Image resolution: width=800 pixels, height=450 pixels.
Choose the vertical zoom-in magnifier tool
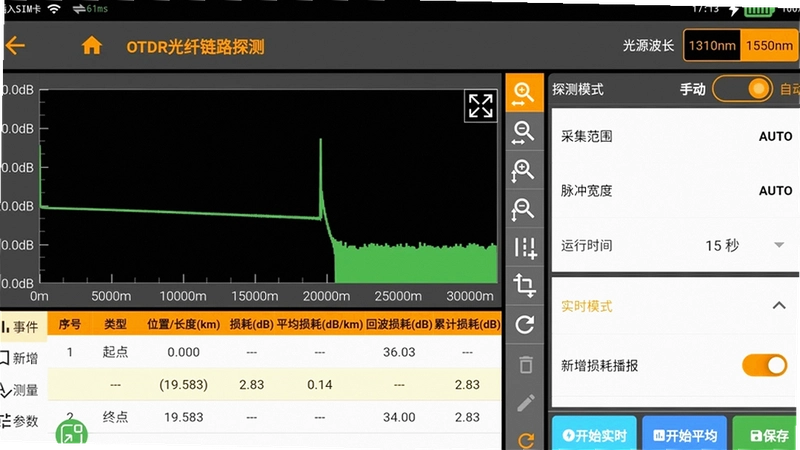524,171
